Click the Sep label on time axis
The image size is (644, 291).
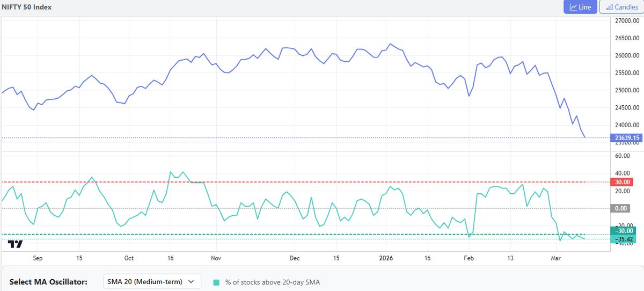[38, 258]
